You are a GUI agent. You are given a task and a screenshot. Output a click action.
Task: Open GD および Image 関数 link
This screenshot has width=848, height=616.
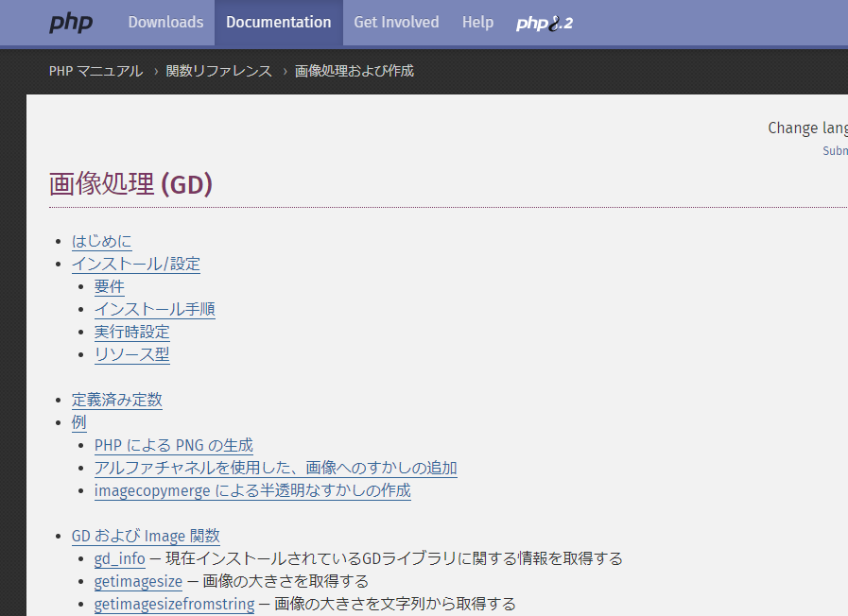click(146, 536)
